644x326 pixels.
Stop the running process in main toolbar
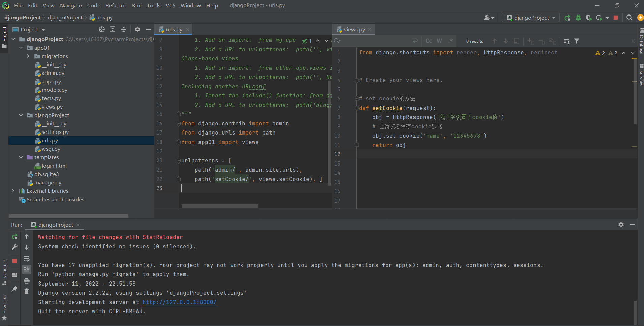(616, 18)
